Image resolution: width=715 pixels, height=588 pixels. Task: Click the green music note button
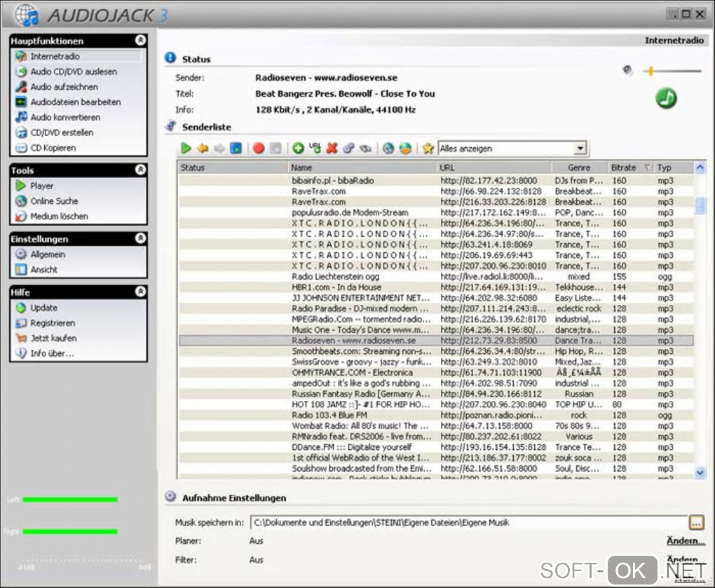click(666, 98)
